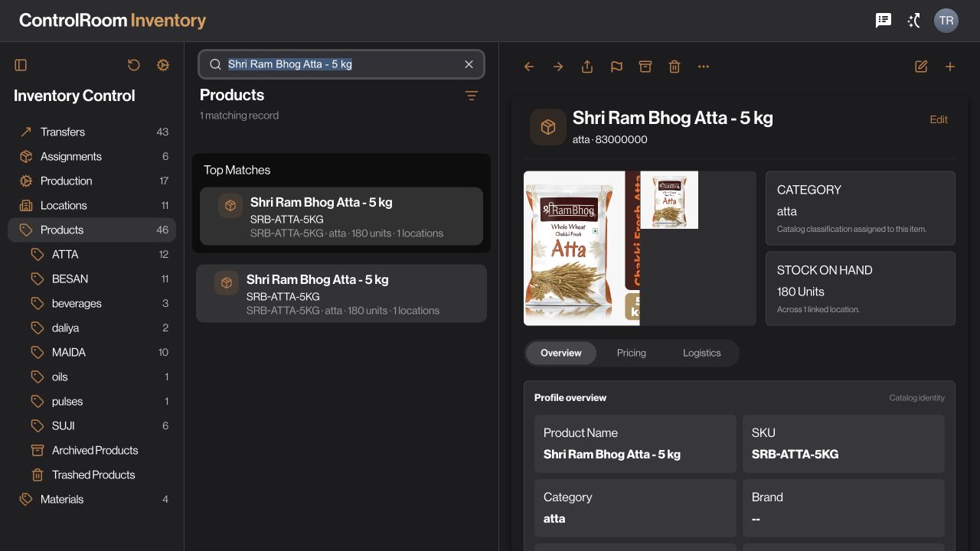Click the search box with Shri Ram Bhog Atta
Viewport: 980px width, 551px height.
(341, 64)
